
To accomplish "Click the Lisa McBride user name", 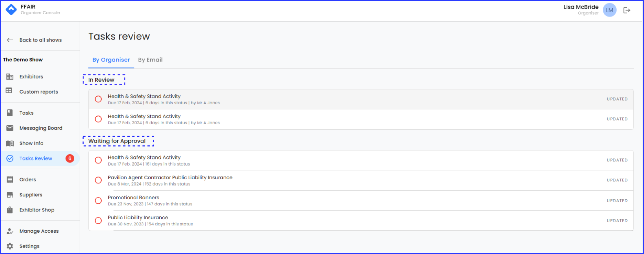I will click(x=581, y=7).
